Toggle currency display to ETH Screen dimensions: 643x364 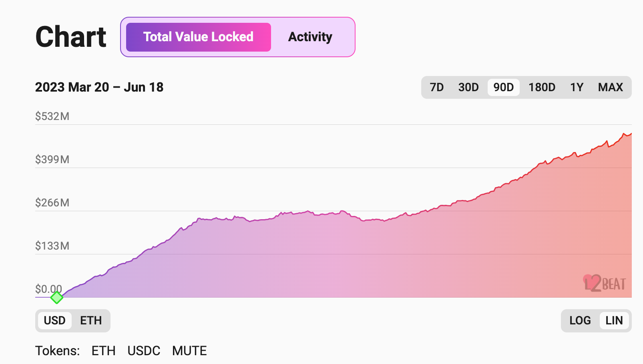(x=91, y=320)
